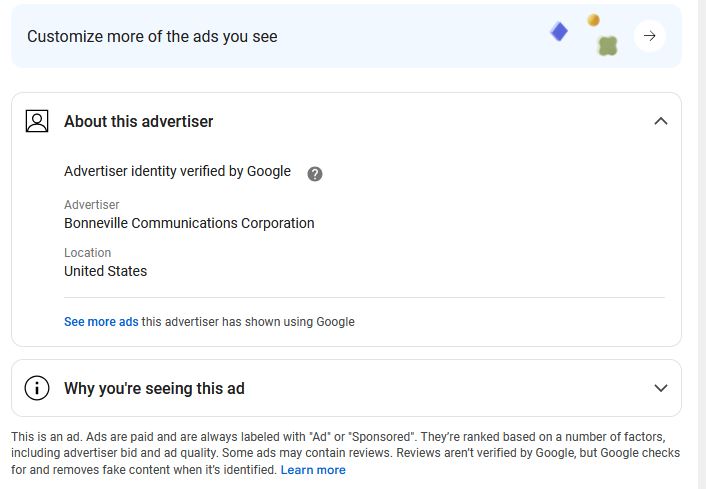
Task: Click the person icon beside About this advertiser
Action: pyautogui.click(x=37, y=121)
